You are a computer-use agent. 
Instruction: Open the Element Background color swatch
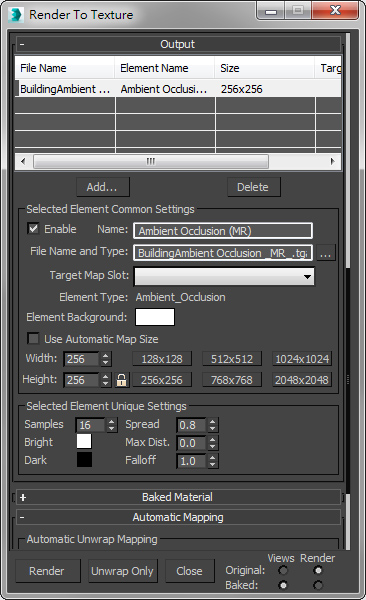coord(155,317)
